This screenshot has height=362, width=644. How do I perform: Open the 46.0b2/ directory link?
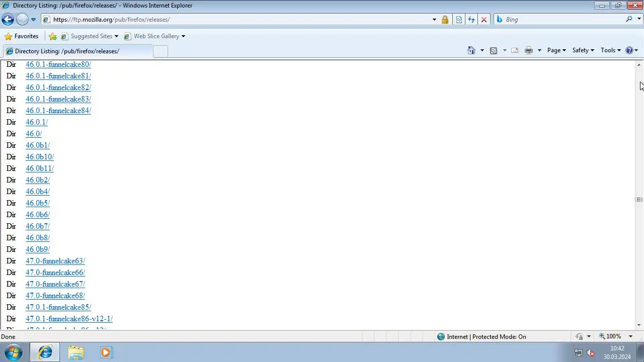coord(38,180)
